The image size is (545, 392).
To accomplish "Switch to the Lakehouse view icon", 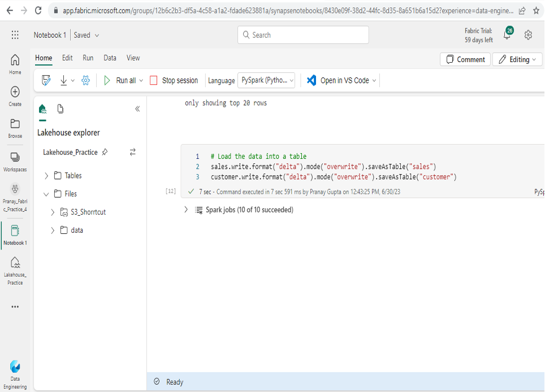I will pos(42,109).
